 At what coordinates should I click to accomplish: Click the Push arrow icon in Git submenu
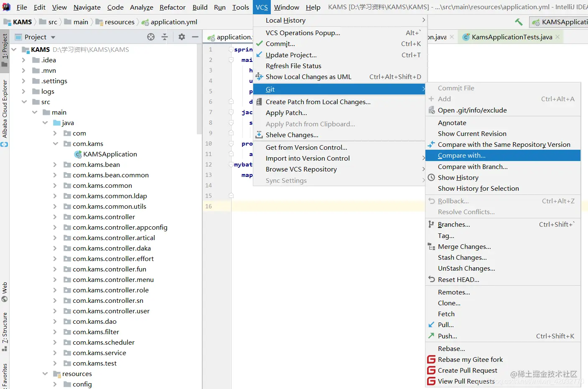(x=432, y=336)
